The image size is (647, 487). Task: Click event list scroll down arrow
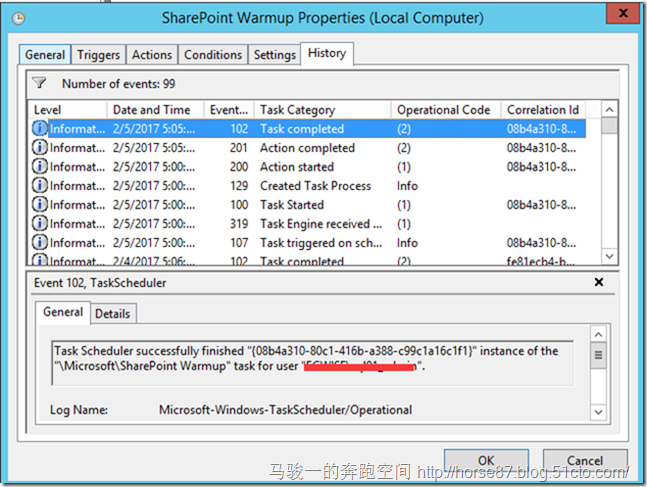609,256
